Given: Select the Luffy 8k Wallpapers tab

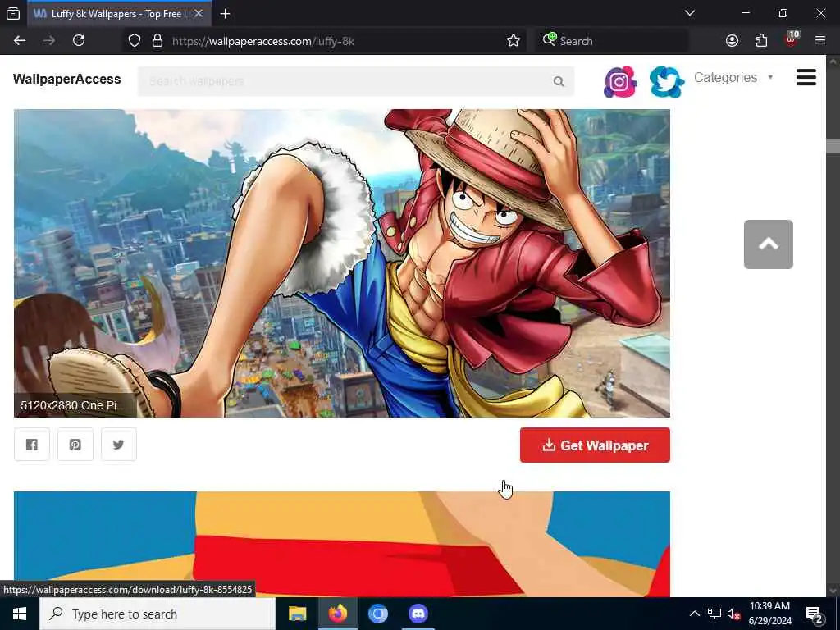Looking at the screenshot, I should click(x=119, y=14).
